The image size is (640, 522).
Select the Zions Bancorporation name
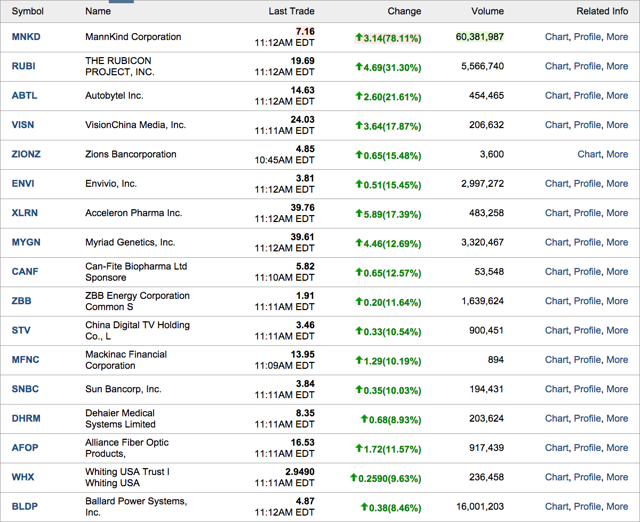tap(131, 154)
